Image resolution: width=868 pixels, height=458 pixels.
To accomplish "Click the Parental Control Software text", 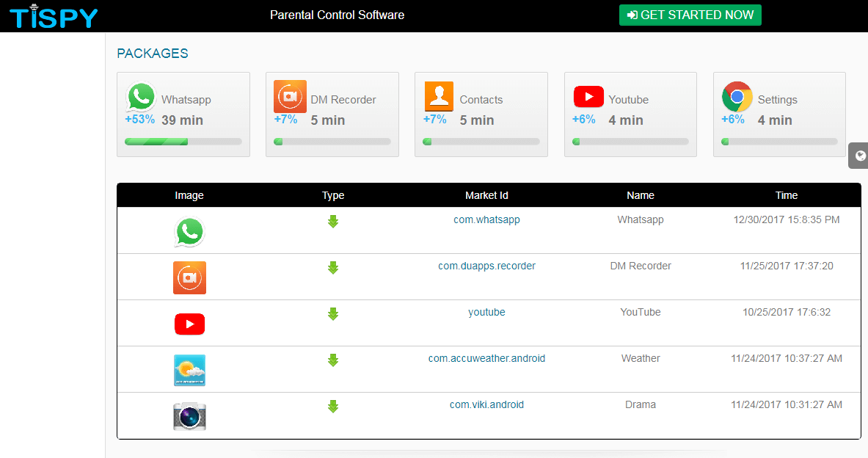I will 337,15.
